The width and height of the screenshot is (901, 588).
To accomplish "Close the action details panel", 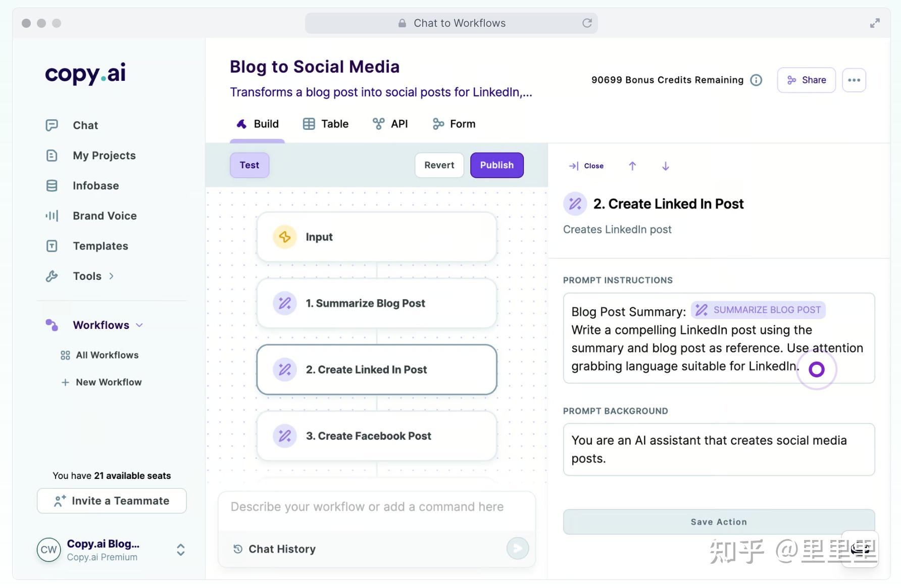I will pyautogui.click(x=586, y=166).
